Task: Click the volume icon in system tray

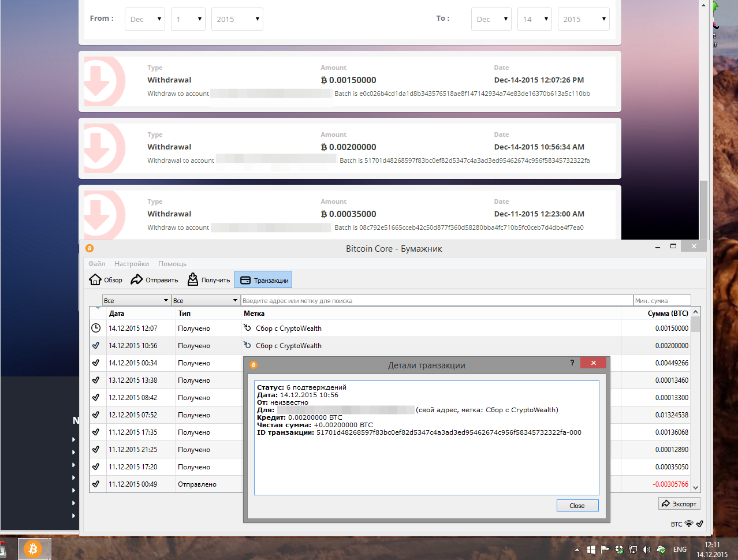Action: point(646,550)
